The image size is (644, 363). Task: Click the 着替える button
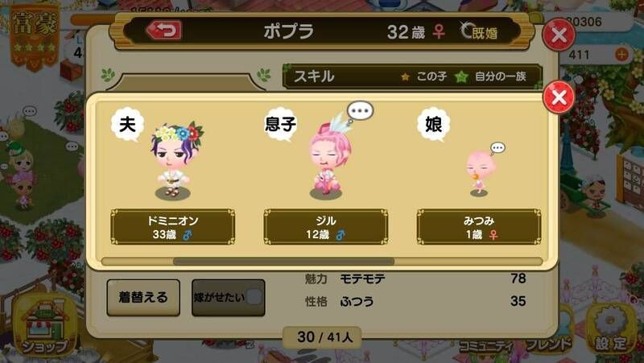(x=143, y=297)
